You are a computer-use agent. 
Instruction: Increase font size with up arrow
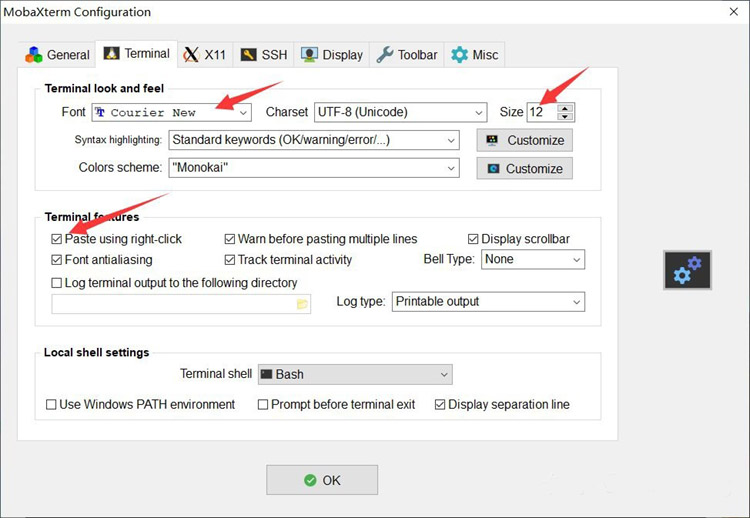pos(565,108)
